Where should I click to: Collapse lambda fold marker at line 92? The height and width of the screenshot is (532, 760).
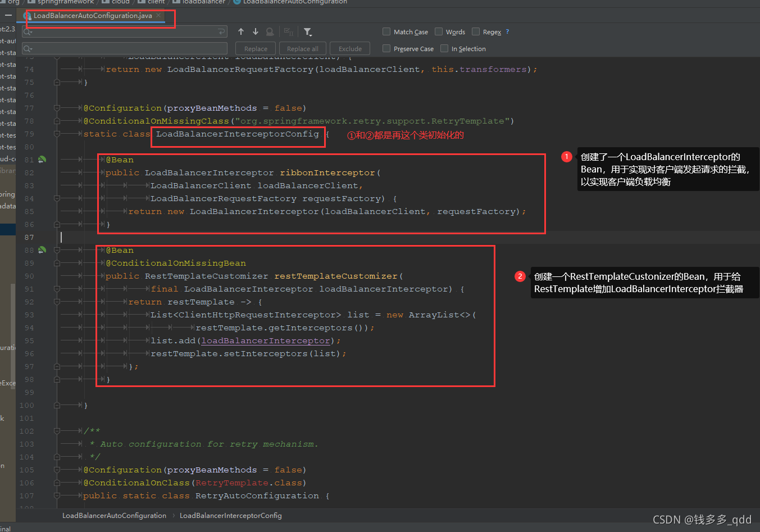[x=57, y=302]
